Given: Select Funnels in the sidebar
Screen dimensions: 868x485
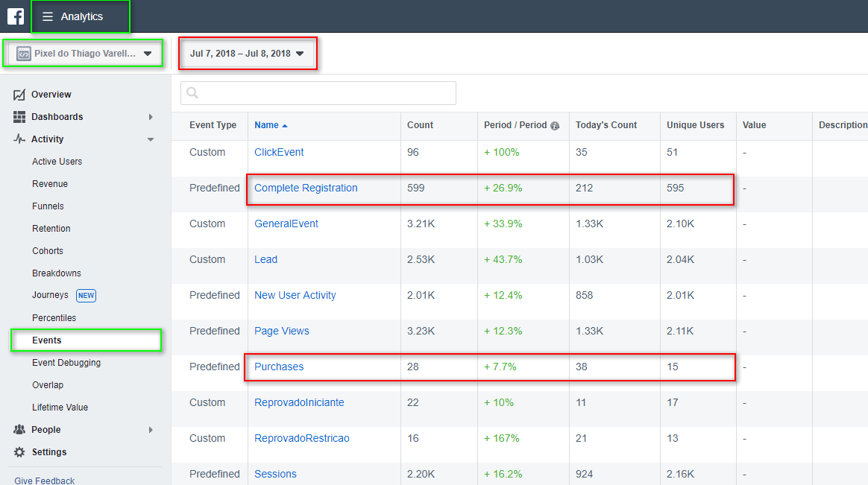Looking at the screenshot, I should click(x=48, y=206).
